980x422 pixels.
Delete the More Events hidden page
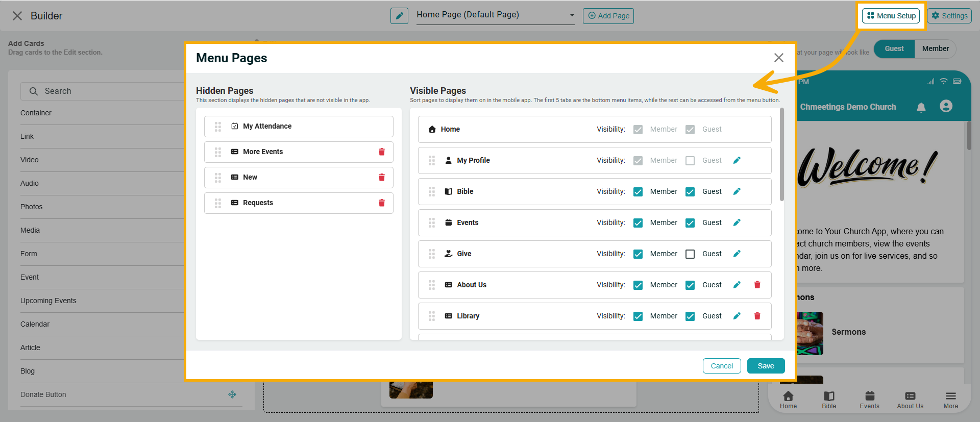pos(381,152)
